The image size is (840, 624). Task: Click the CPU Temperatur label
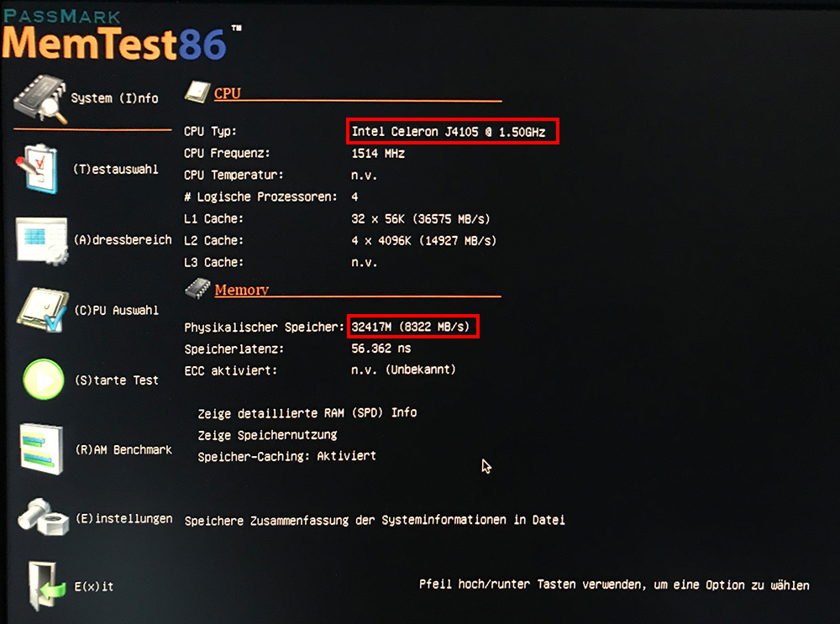point(234,176)
